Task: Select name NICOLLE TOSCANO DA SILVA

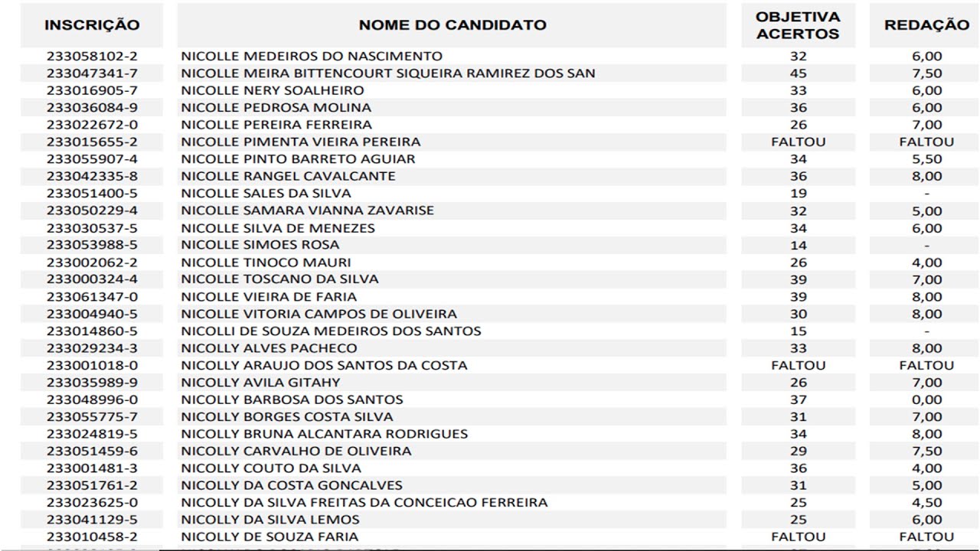Action: tap(279, 279)
